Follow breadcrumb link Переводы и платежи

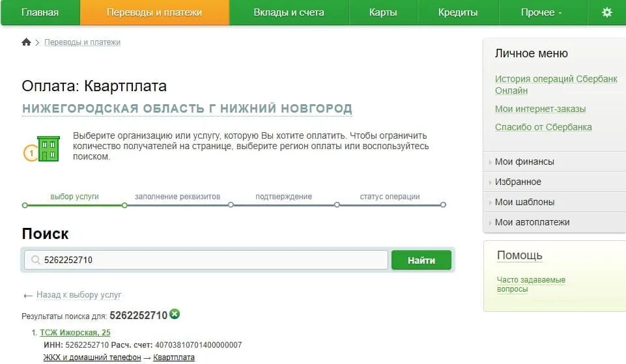click(82, 42)
